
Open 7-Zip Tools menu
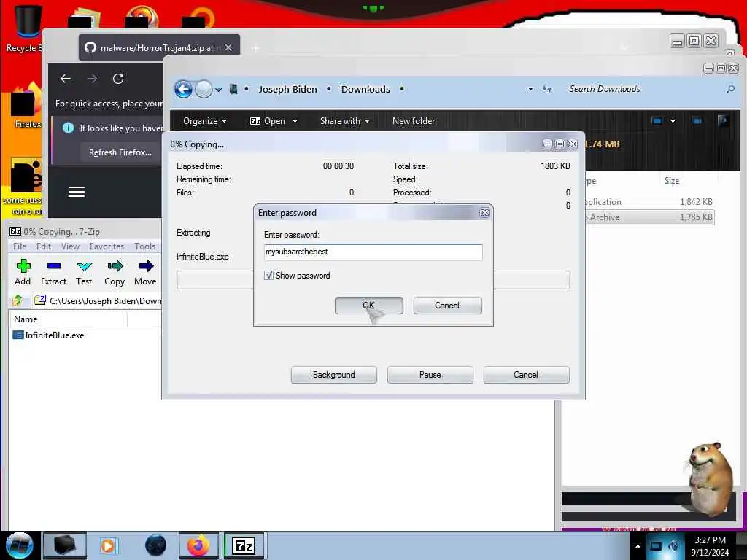click(x=145, y=246)
